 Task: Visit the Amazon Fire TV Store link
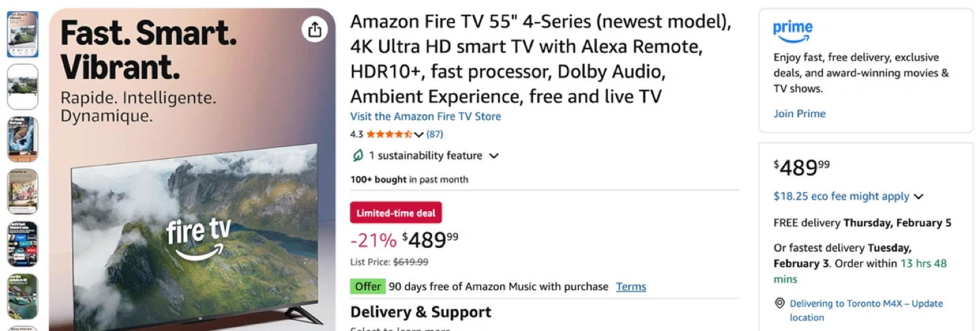tap(425, 116)
